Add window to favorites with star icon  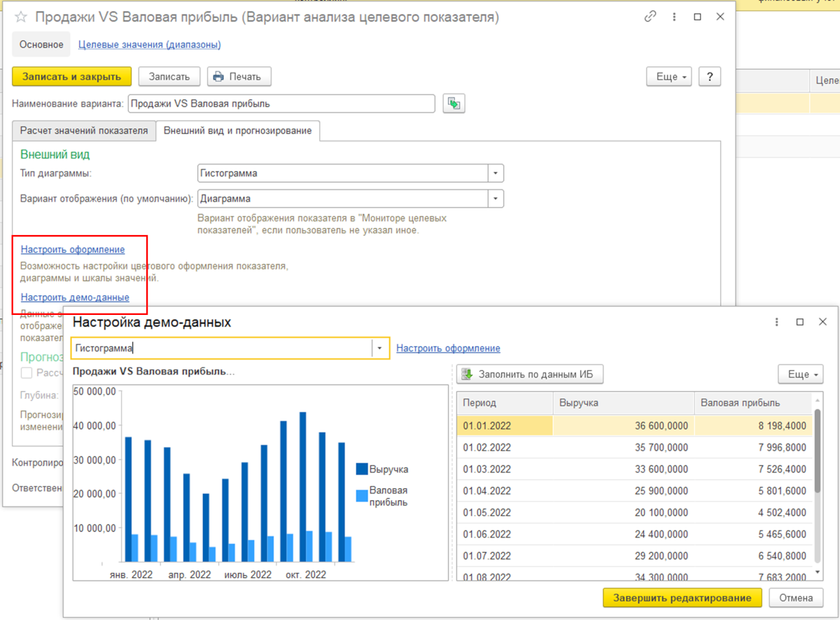pyautogui.click(x=21, y=17)
